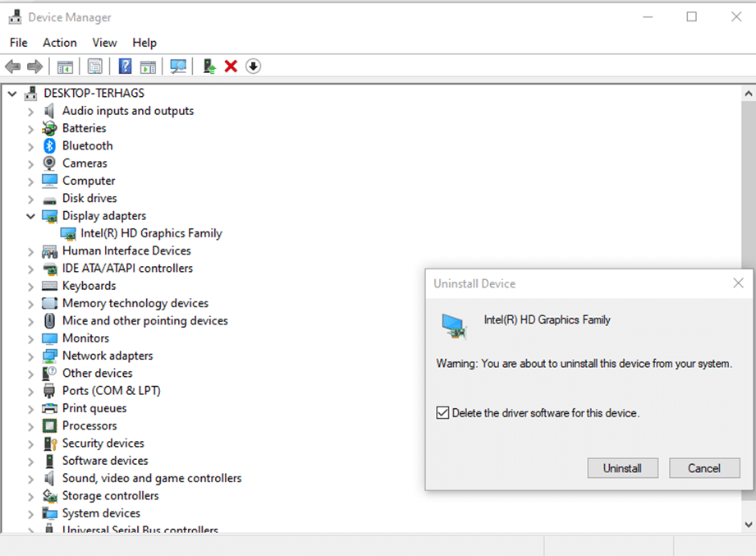Expand the Monitors category
This screenshot has width=756, height=556.
coord(31,338)
